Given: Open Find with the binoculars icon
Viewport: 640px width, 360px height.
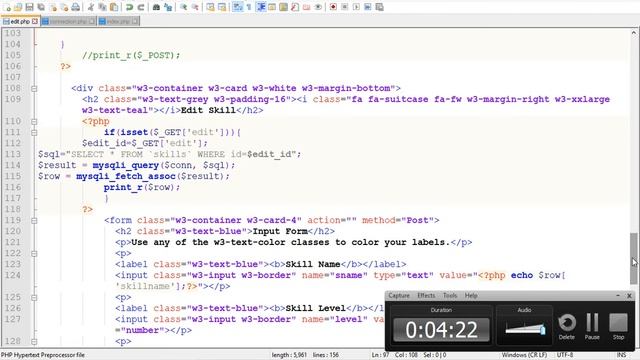Looking at the screenshot, I should click(x=156, y=7).
